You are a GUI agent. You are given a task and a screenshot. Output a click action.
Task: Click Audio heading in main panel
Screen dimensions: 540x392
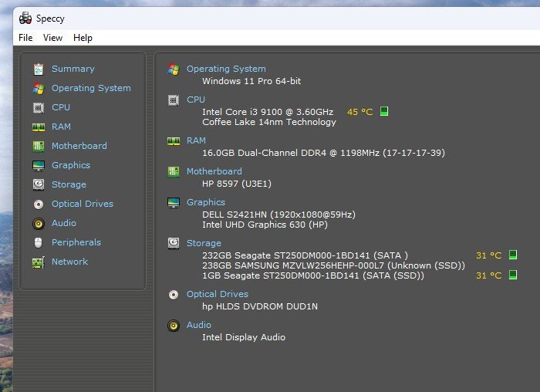pyautogui.click(x=199, y=325)
